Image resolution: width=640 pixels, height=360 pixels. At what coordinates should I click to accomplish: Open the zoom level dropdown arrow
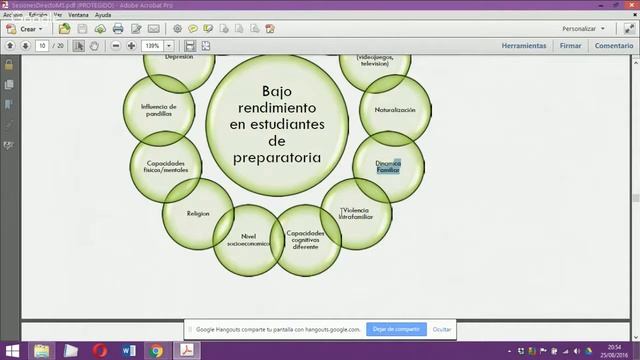coord(169,46)
